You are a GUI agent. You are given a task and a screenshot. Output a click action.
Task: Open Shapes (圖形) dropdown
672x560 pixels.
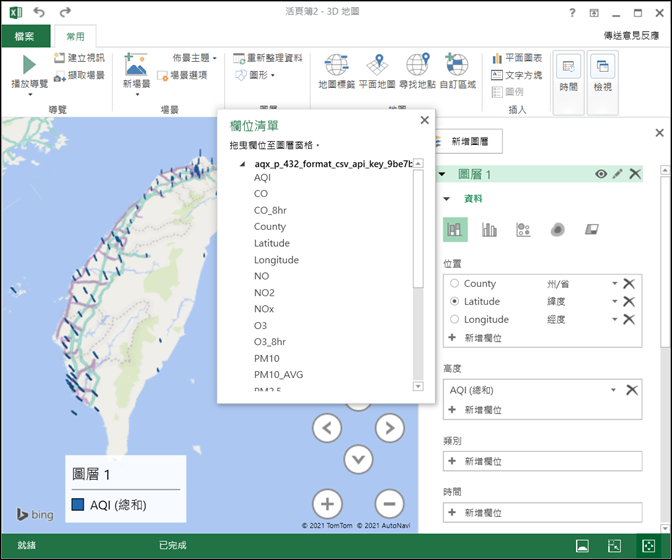pos(255,75)
